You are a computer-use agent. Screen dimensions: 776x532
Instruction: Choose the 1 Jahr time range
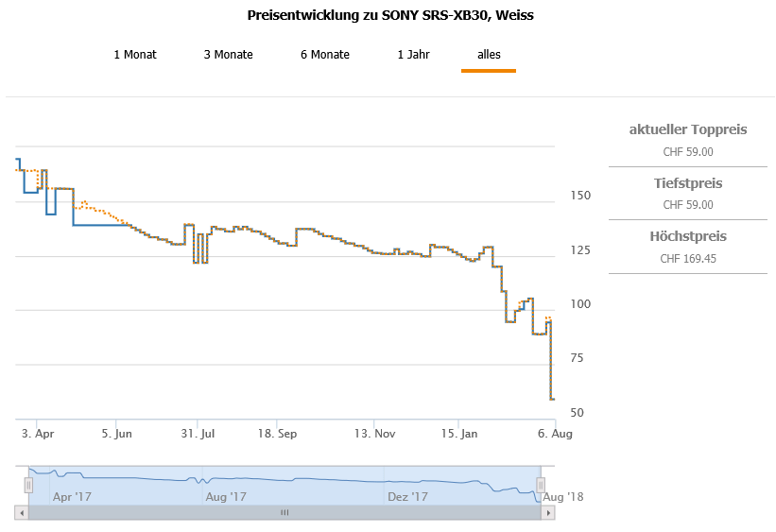click(414, 55)
